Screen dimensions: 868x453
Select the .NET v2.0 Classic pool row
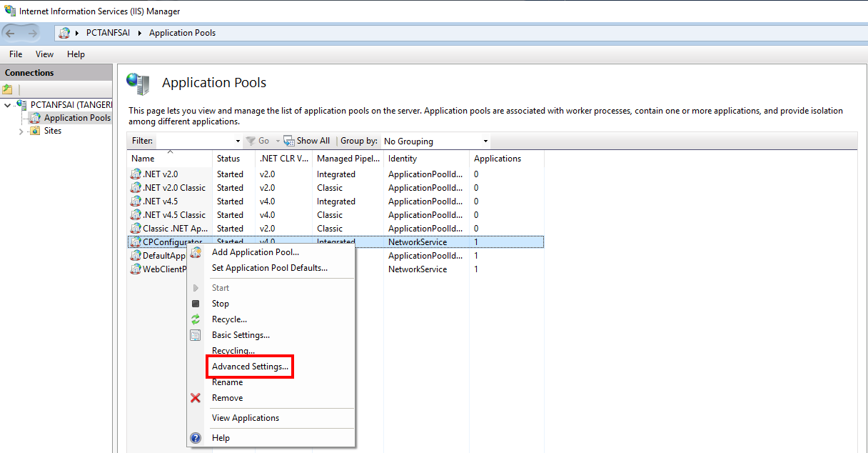173,188
